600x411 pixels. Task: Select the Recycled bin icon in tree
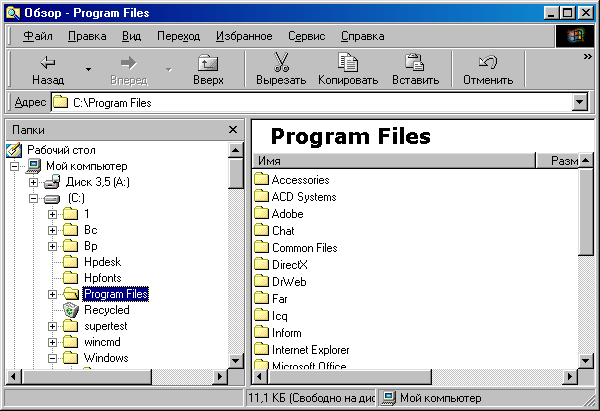point(71,310)
